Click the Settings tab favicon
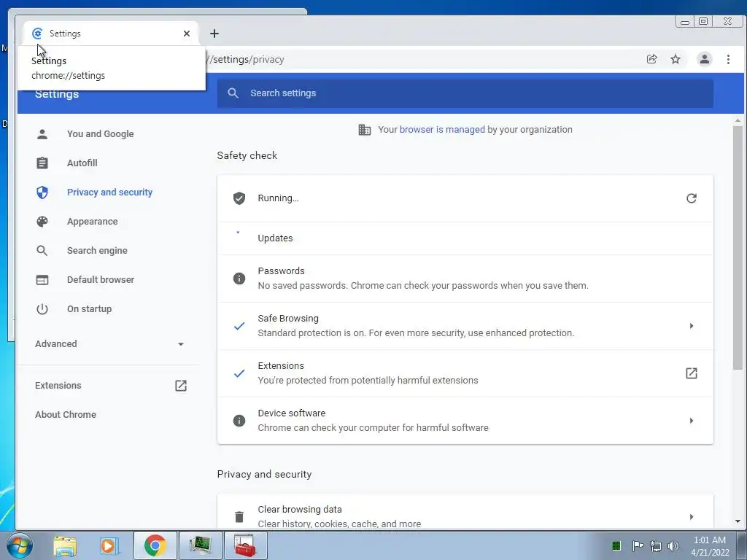Image resolution: width=747 pixels, height=560 pixels. click(x=37, y=34)
